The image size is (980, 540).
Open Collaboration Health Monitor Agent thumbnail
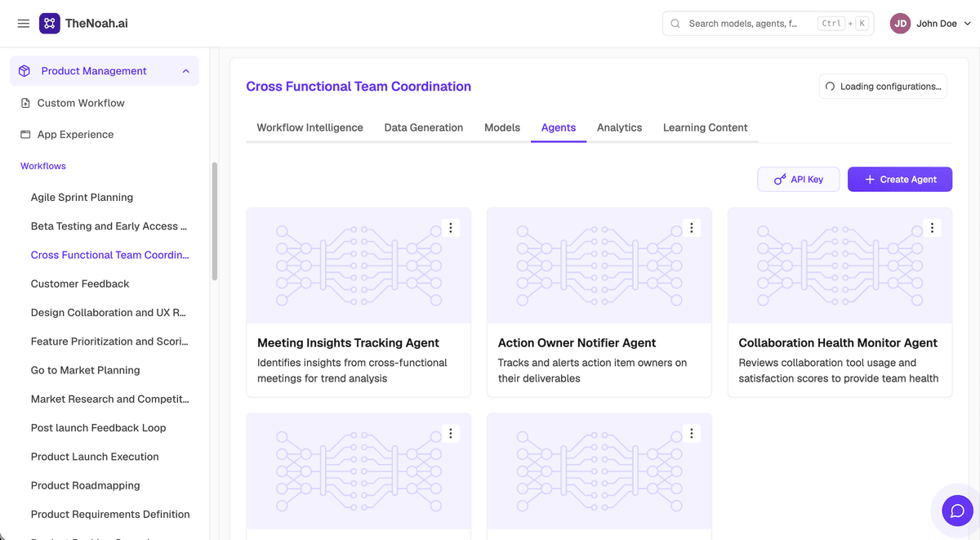click(840, 266)
